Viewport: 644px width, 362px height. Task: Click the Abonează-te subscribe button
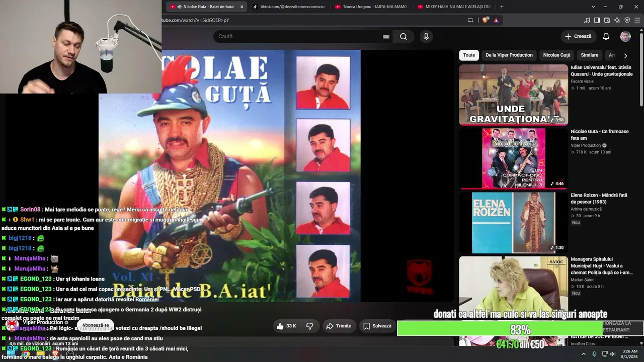tap(96, 325)
